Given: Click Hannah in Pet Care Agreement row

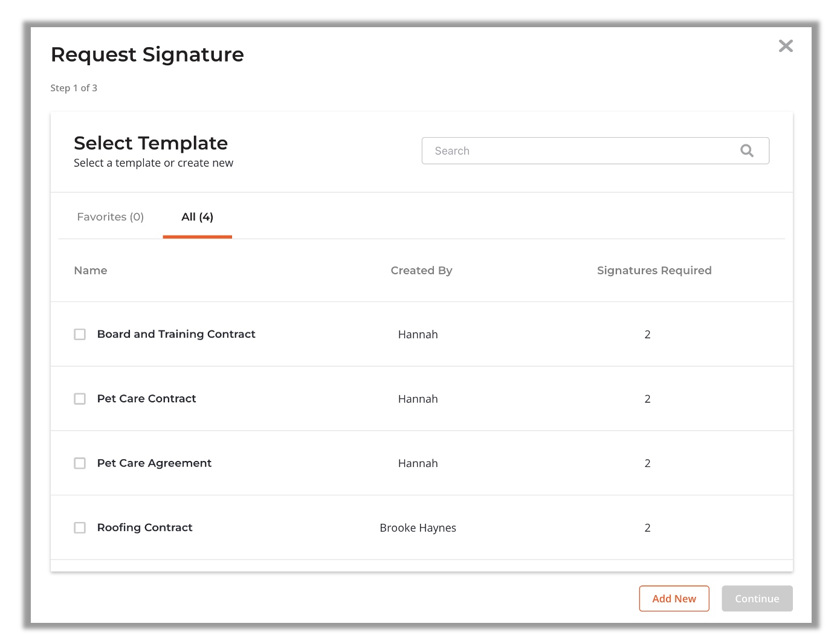Looking at the screenshot, I should coord(418,463).
